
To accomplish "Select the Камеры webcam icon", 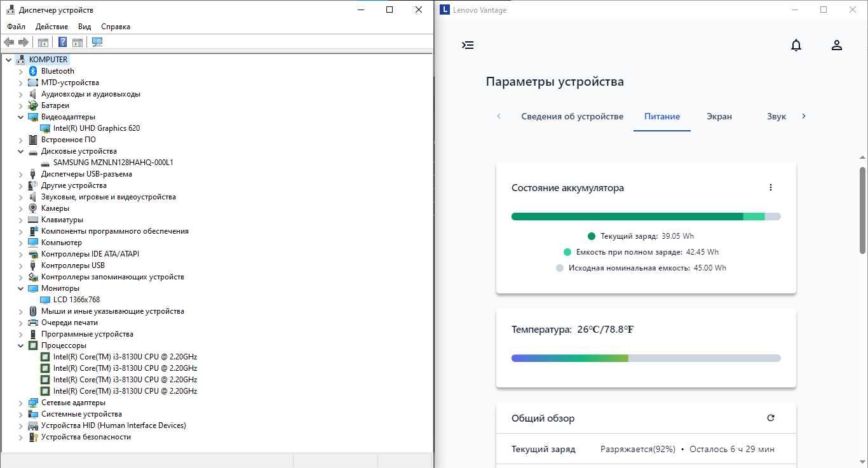I will [33, 208].
